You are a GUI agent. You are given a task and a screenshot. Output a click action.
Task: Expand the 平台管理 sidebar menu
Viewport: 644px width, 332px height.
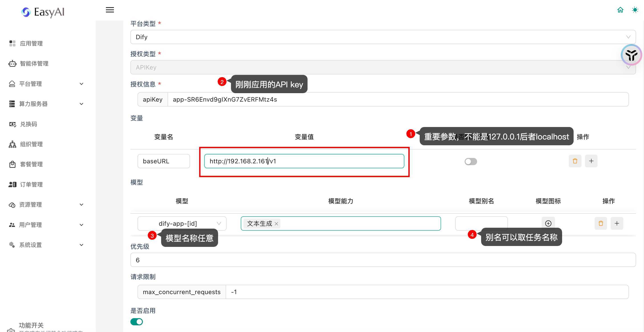click(46, 84)
